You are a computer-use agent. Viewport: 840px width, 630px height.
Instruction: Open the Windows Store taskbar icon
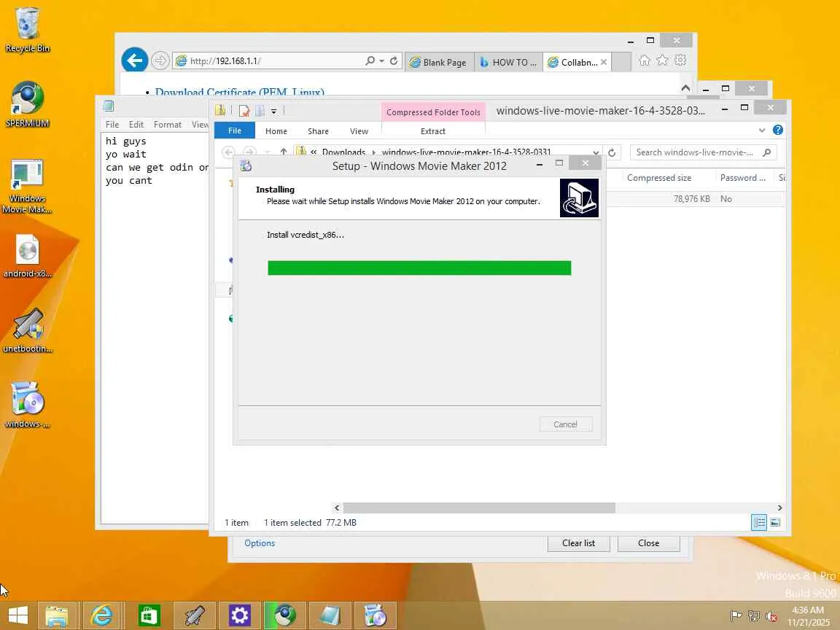click(x=149, y=615)
